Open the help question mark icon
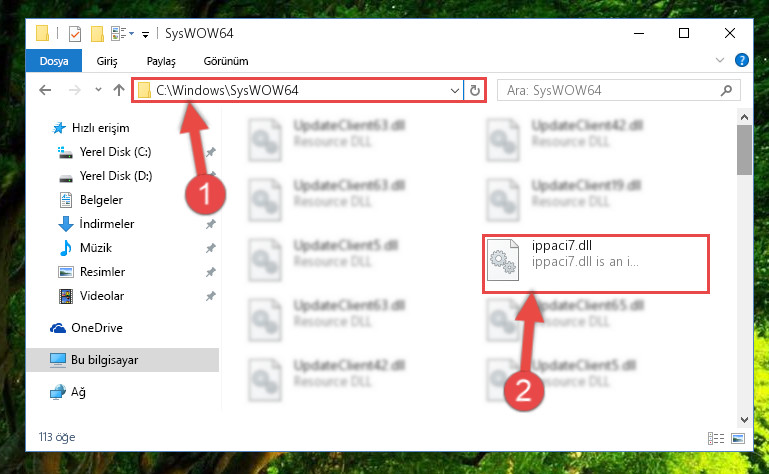 pos(742,60)
